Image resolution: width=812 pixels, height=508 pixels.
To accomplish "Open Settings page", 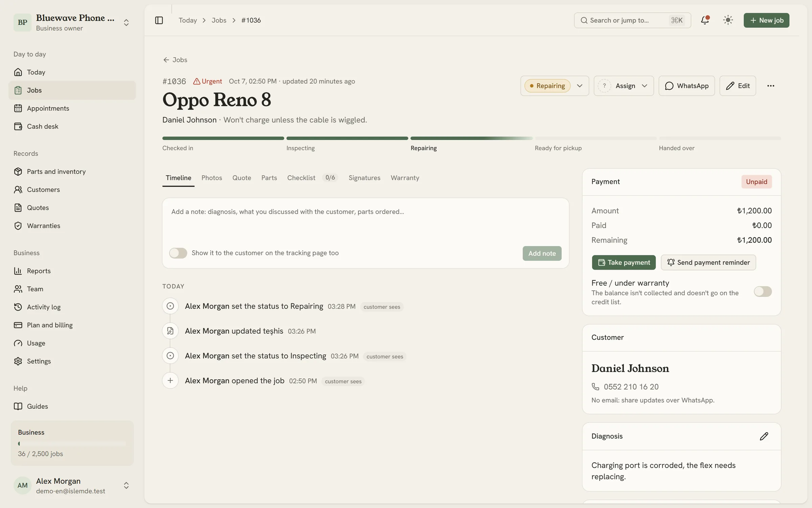I will click(x=72, y=361).
